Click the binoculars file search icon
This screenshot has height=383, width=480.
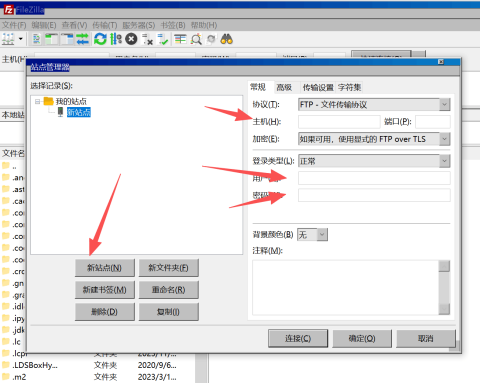pyautogui.click(x=227, y=39)
